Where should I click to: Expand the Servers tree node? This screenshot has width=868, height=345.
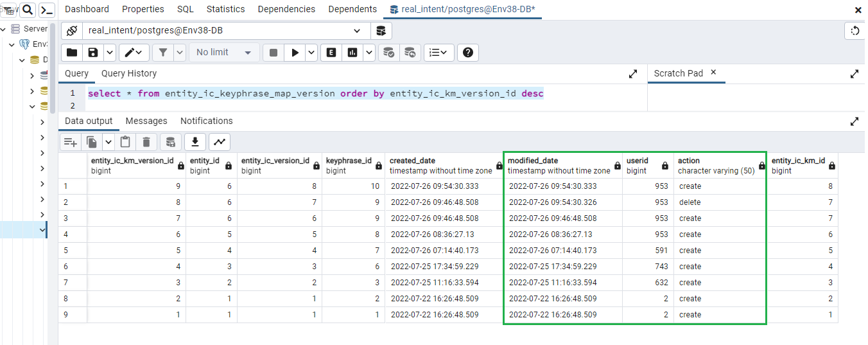coord(4,29)
